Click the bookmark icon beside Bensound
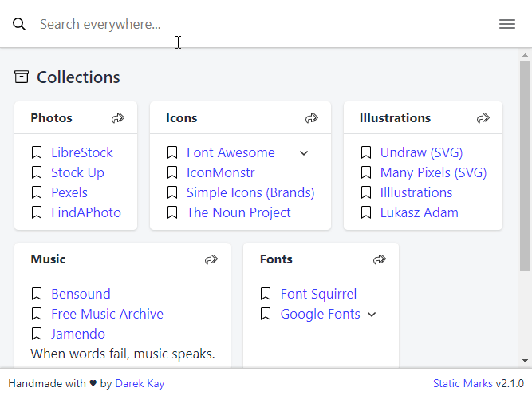 (x=37, y=294)
